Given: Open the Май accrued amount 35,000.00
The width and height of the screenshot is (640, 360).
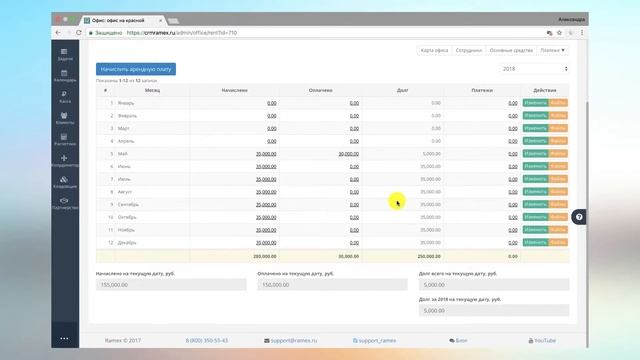Looking at the screenshot, I should coord(266,154).
